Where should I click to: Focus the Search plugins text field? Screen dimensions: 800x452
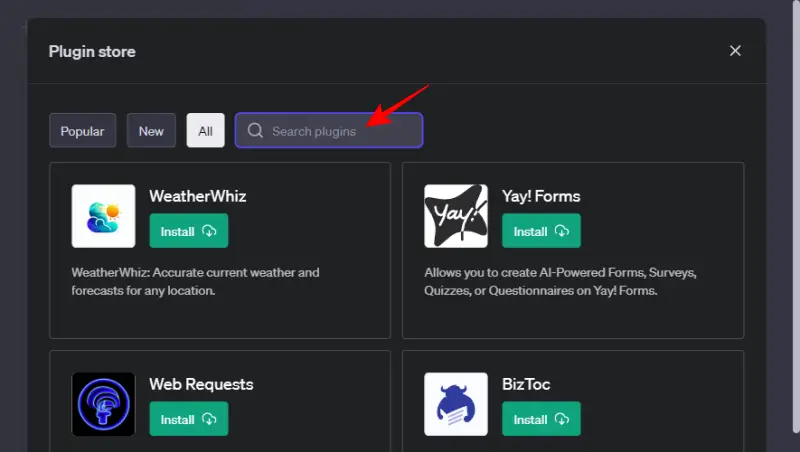340,131
